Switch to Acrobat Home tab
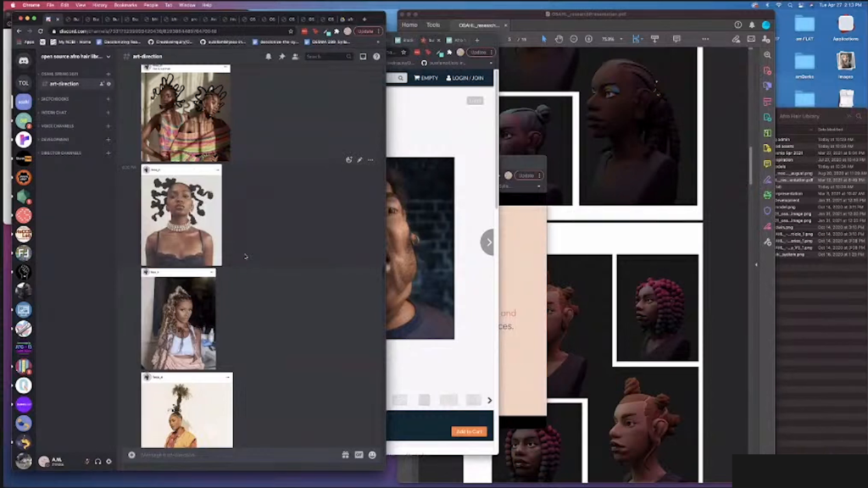 pyautogui.click(x=409, y=25)
